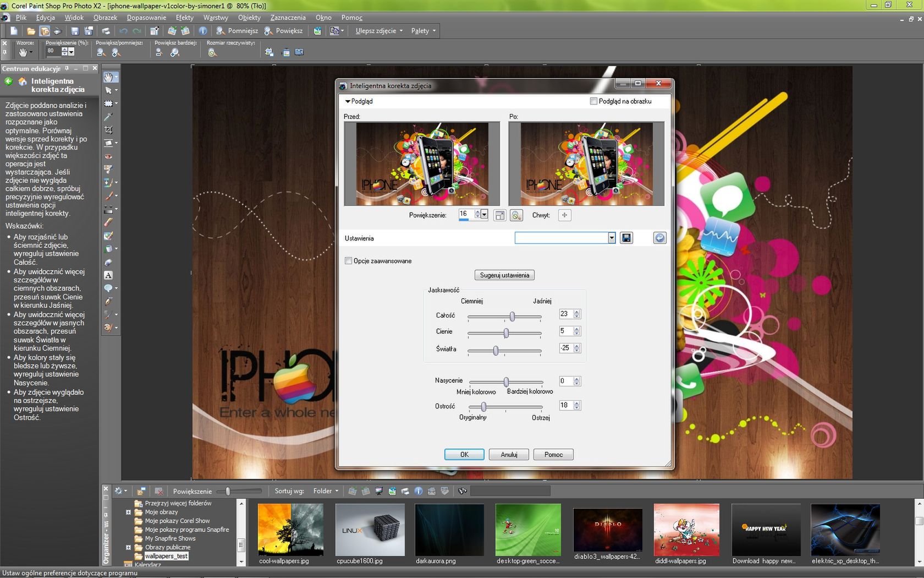Image resolution: width=924 pixels, height=578 pixels.
Task: Expand the Moje obrazy folder
Action: click(128, 512)
